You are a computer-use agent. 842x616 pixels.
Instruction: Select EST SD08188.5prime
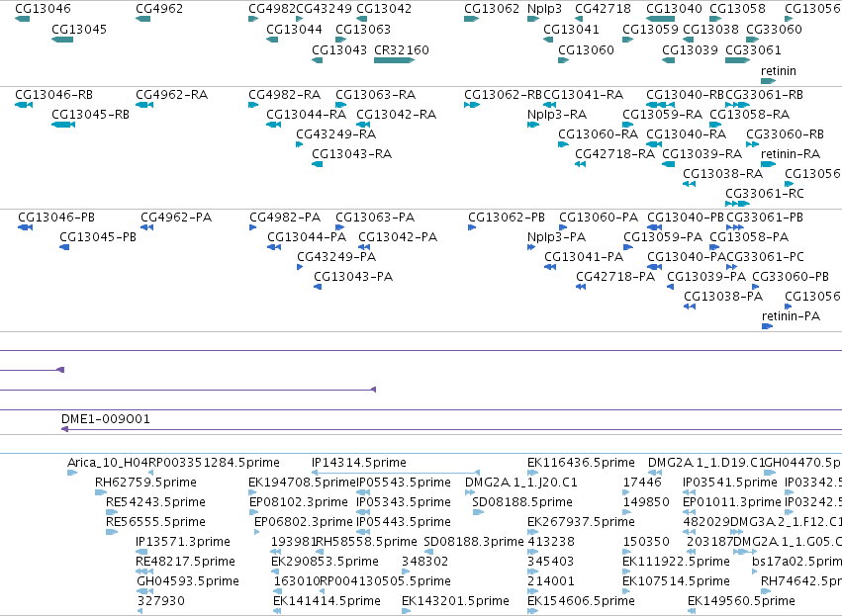coord(522,502)
